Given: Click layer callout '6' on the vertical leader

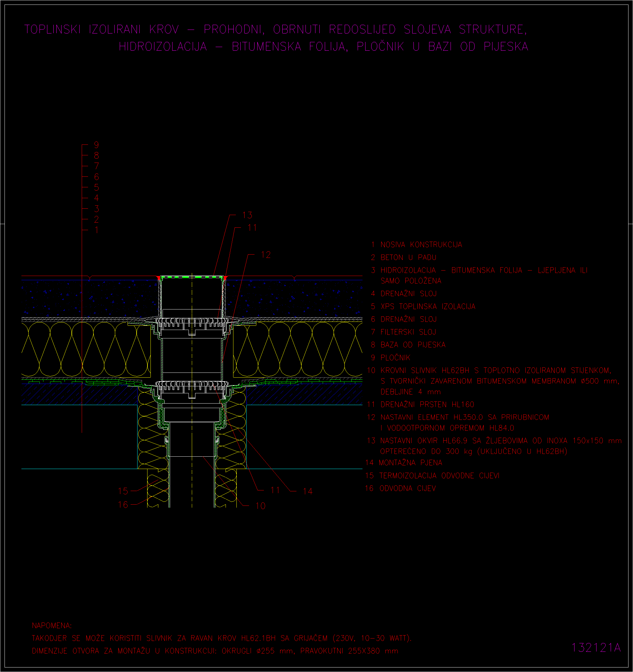Looking at the screenshot, I should [97, 177].
